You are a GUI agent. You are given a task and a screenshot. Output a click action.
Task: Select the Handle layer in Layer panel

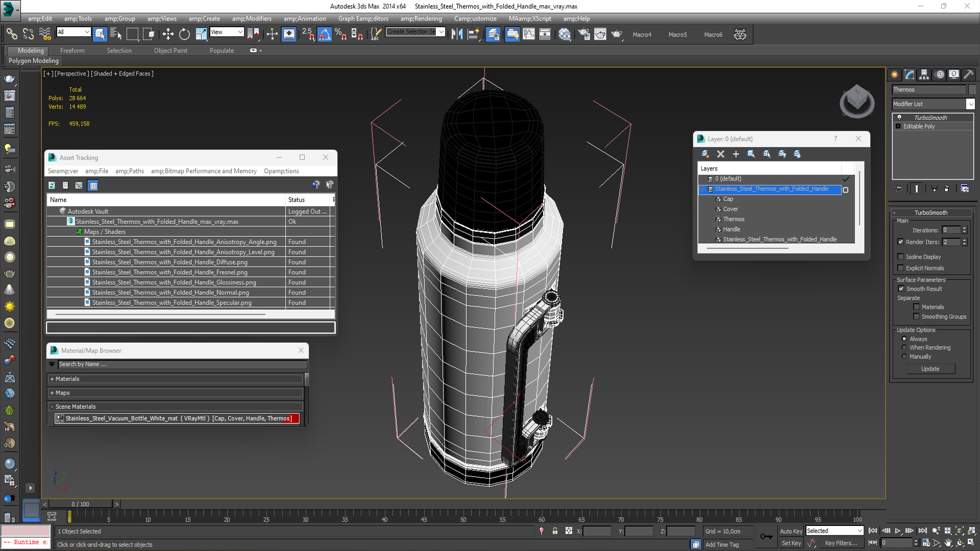(731, 229)
